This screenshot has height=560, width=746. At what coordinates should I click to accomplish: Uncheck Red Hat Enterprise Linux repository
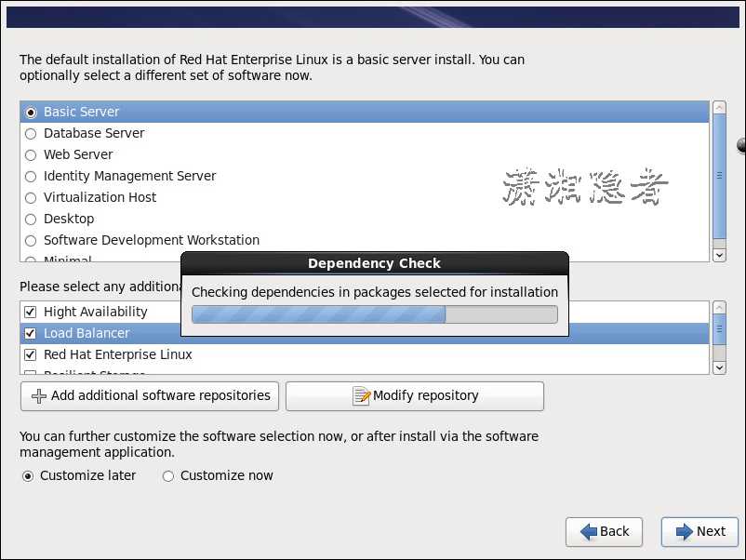point(31,355)
